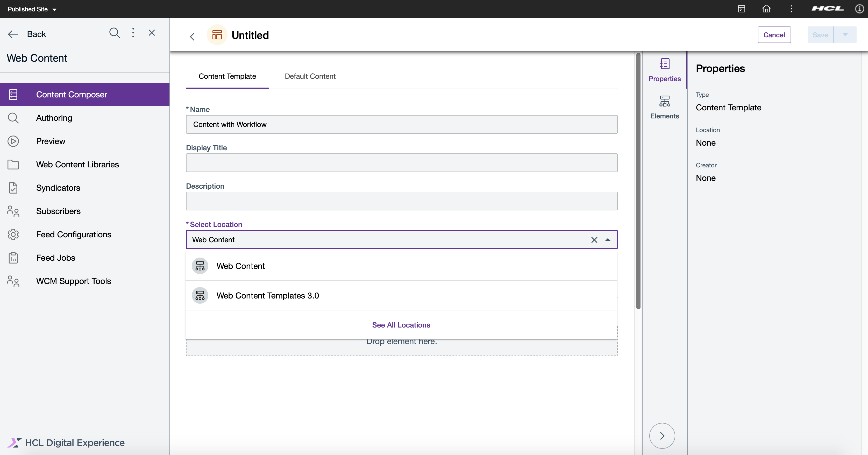868x455 pixels.
Task: Click the Name input field
Action: click(x=402, y=124)
